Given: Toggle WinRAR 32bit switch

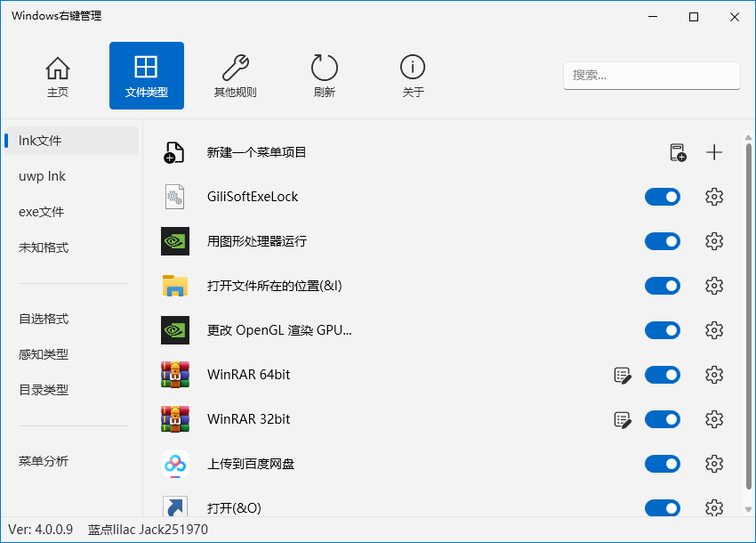Looking at the screenshot, I should tap(663, 419).
